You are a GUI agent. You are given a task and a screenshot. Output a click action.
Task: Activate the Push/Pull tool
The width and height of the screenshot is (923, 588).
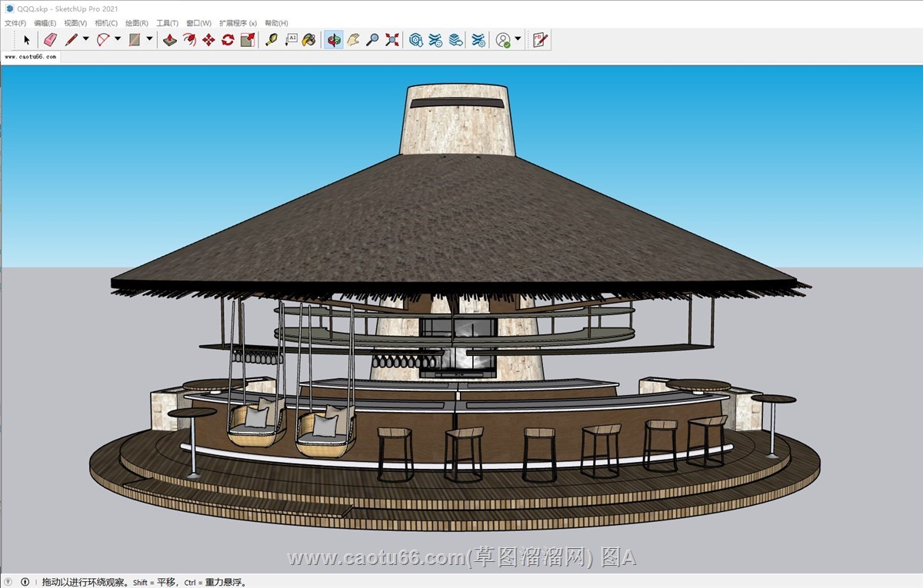pos(170,40)
